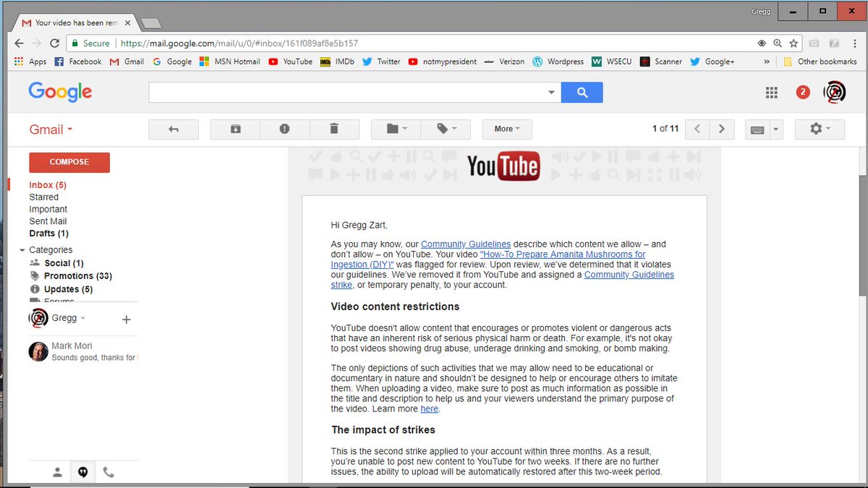
Task: Open the Community Guidelines link
Action: point(466,244)
